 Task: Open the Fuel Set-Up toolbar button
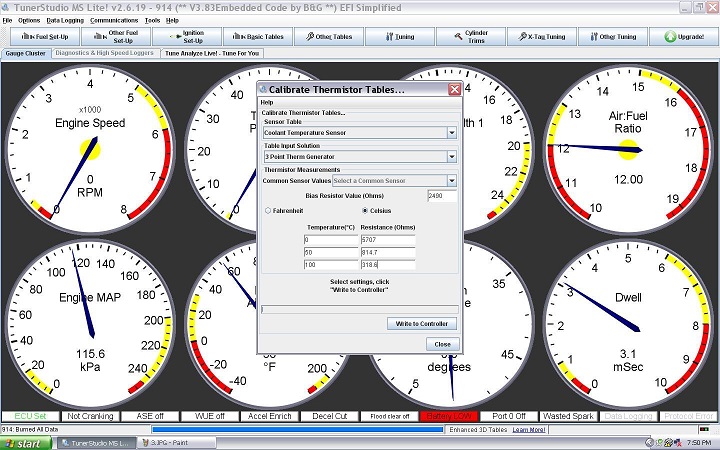point(45,37)
